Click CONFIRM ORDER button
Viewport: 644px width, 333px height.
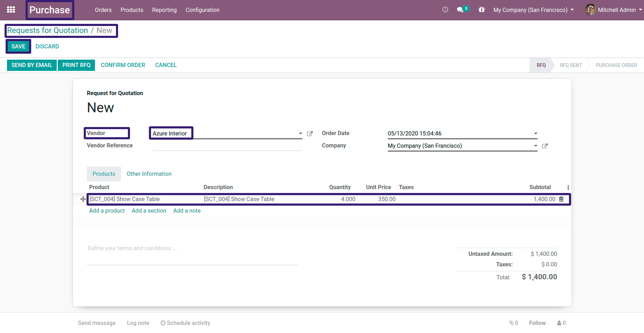coord(123,65)
